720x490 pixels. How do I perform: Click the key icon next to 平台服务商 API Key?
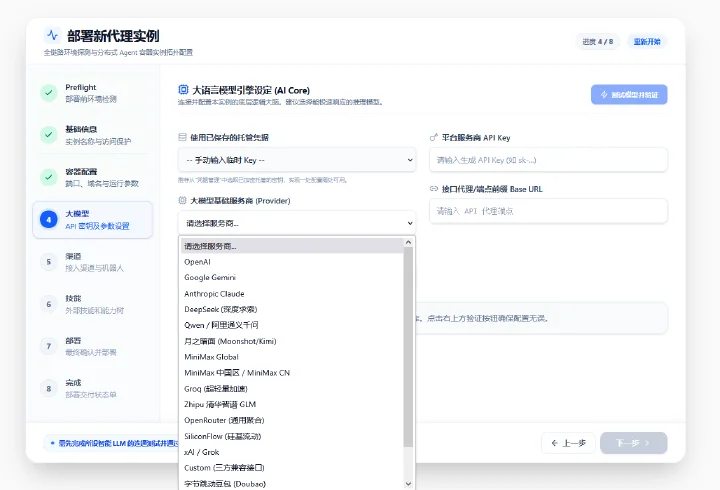pyautogui.click(x=433, y=137)
